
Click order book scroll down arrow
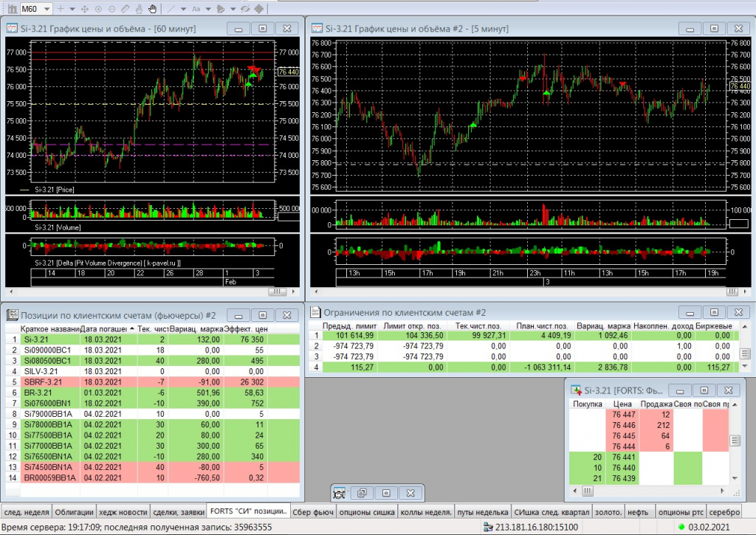[x=735, y=479]
